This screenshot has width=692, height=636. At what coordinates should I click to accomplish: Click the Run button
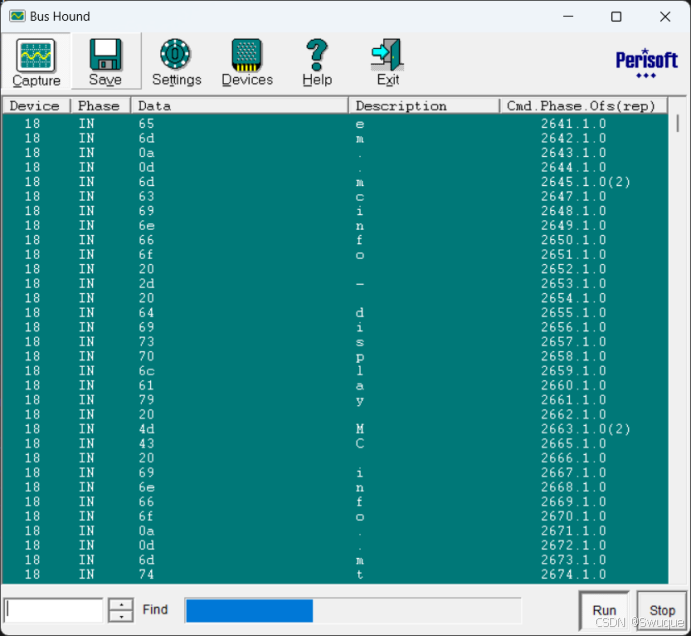coord(604,610)
